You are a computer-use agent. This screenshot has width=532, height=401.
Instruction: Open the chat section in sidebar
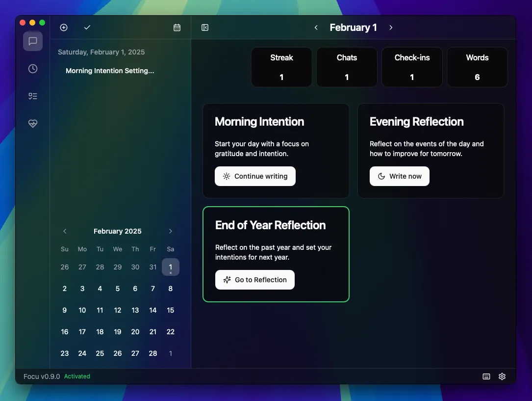click(33, 41)
